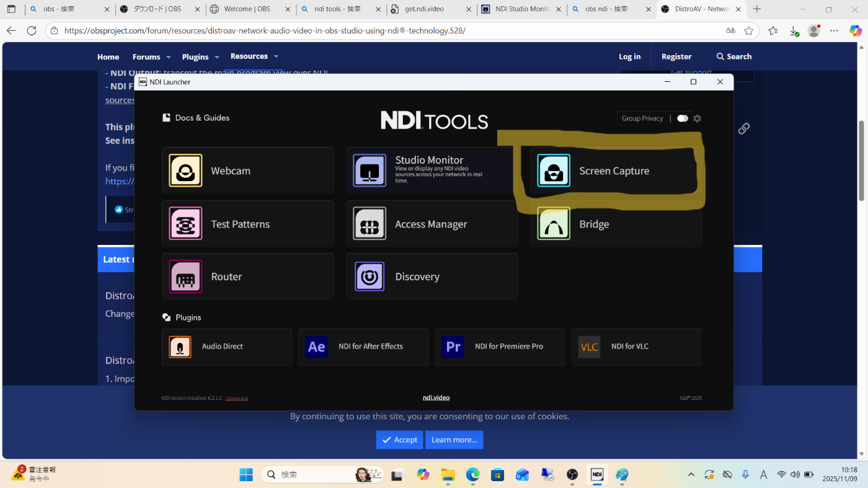Open the browser profile menu

(814, 30)
